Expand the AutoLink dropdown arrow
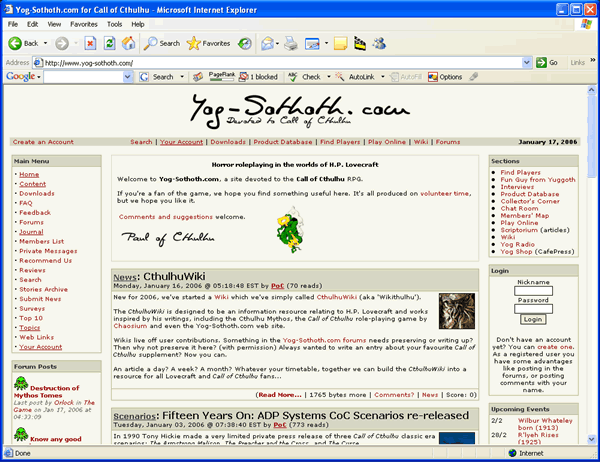Screen dimensions: 600x462 383,77
